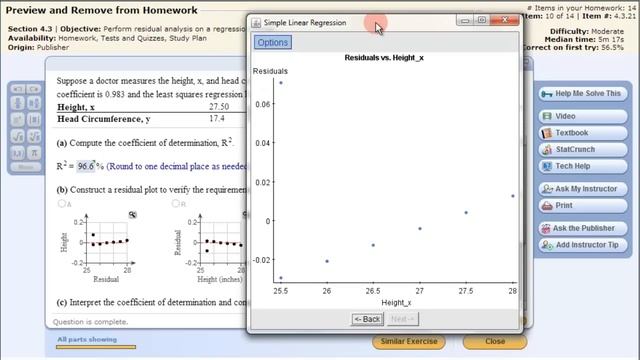The image size is (640, 360).
Task: Open Tech Help
Action: (x=583, y=166)
